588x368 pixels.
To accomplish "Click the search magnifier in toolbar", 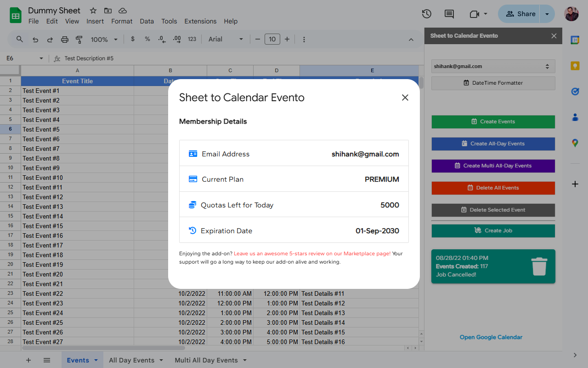I will [x=20, y=40].
